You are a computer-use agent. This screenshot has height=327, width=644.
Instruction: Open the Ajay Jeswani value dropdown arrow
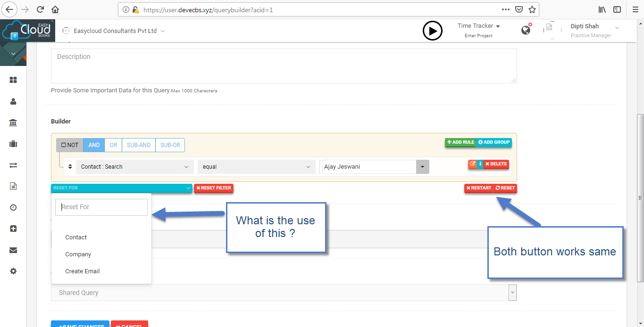(x=422, y=167)
